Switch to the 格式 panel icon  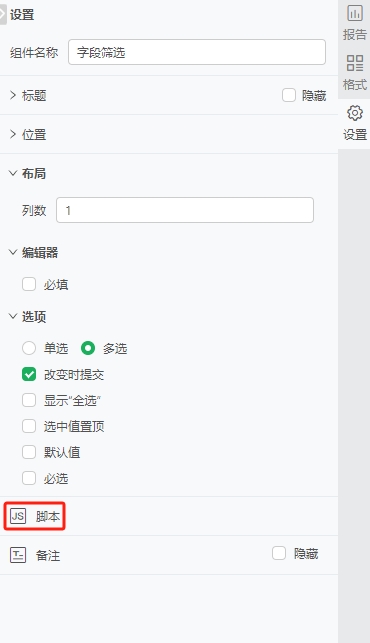(355, 63)
